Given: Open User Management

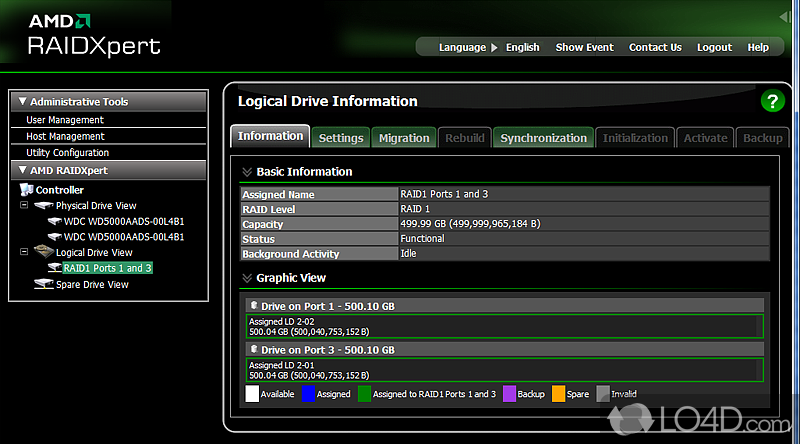Looking at the screenshot, I should pyautogui.click(x=65, y=120).
